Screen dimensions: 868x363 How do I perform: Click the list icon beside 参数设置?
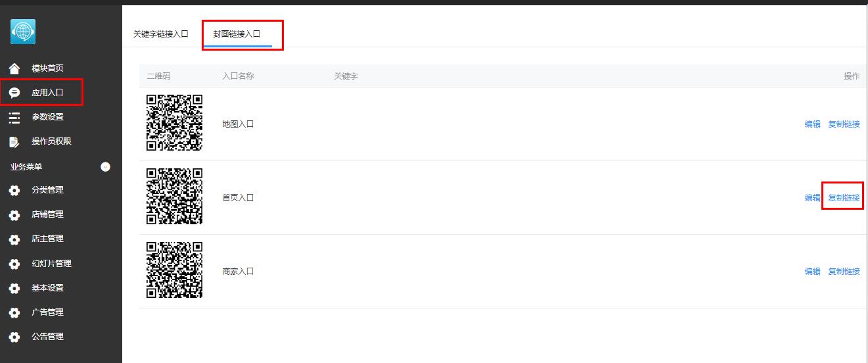(x=14, y=117)
